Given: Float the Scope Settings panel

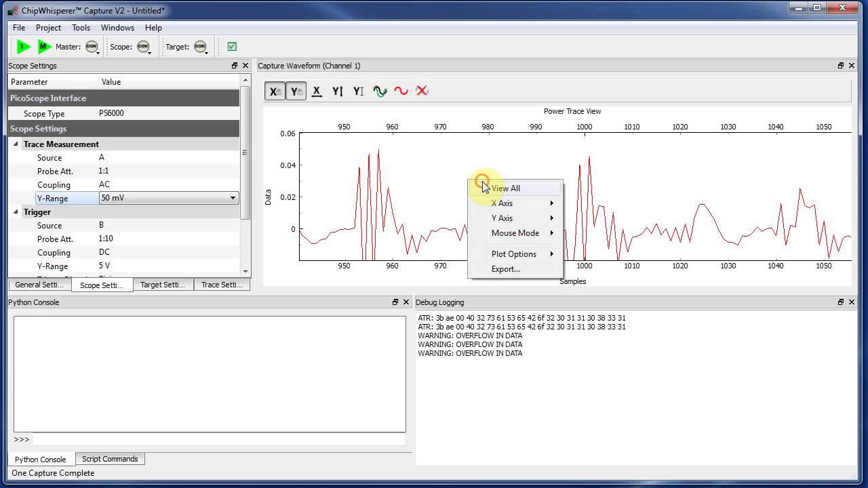Looking at the screenshot, I should pos(235,66).
